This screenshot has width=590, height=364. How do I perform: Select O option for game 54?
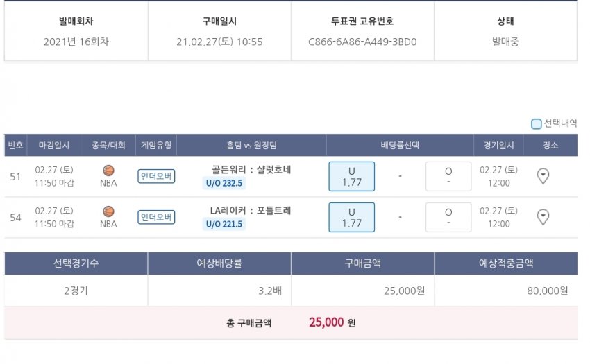click(448, 217)
